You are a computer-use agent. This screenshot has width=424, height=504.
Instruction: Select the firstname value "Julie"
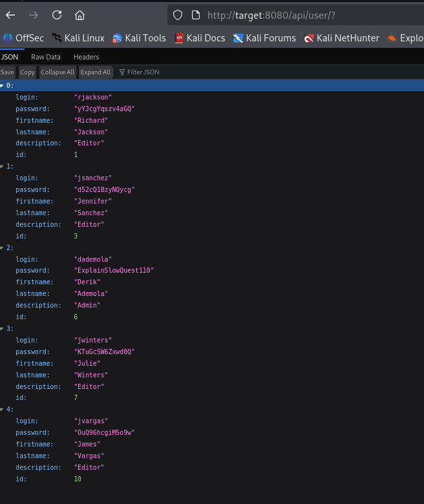[87, 363]
